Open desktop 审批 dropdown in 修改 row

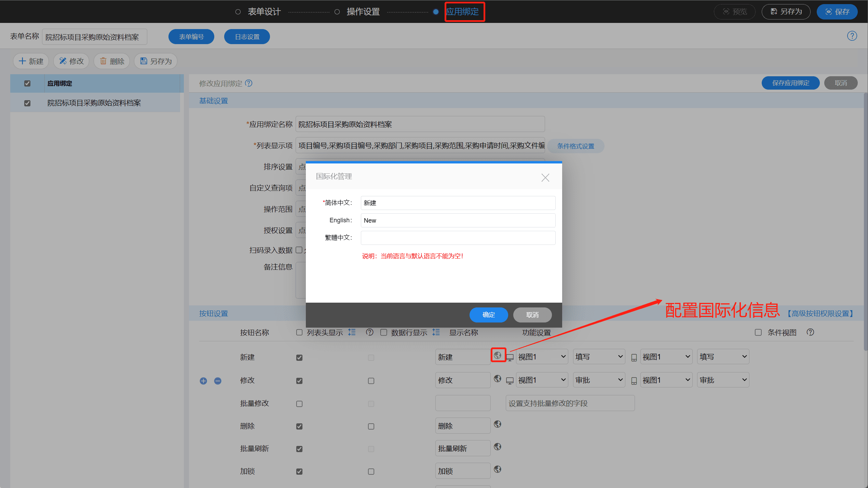pyautogui.click(x=599, y=380)
